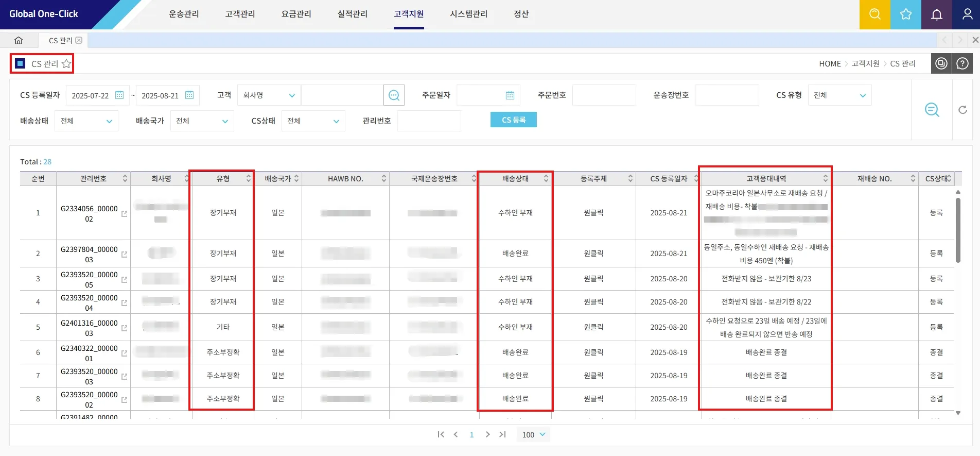The width and height of the screenshot is (980, 456).
Task: Open external link icon for G2393520_0000005
Action: tap(124, 280)
